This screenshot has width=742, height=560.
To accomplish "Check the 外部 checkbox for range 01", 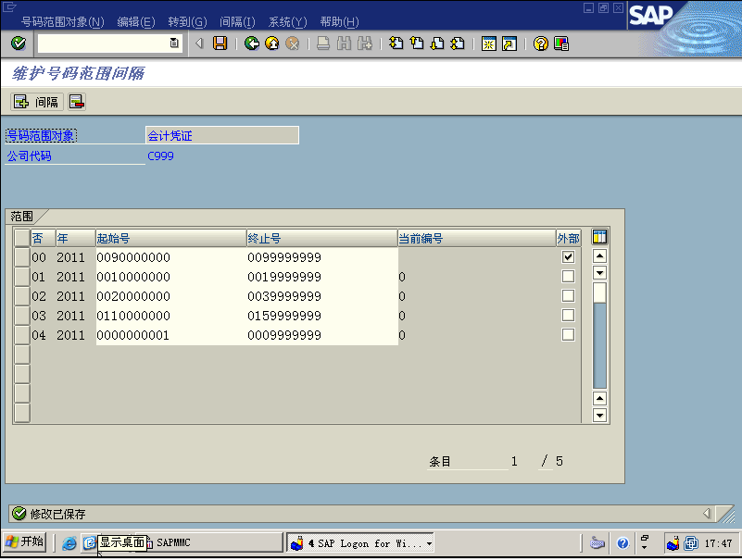I will coord(568,277).
